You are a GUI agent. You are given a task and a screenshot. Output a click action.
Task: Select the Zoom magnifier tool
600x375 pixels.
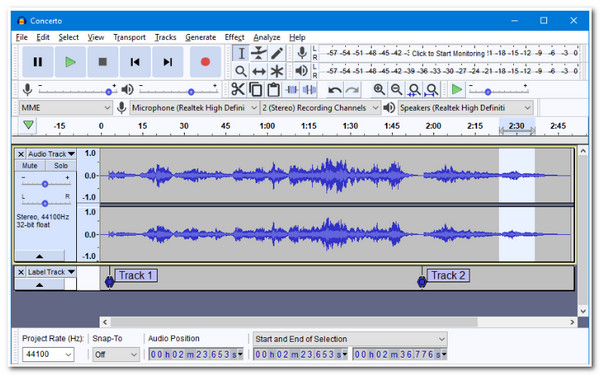coord(241,71)
